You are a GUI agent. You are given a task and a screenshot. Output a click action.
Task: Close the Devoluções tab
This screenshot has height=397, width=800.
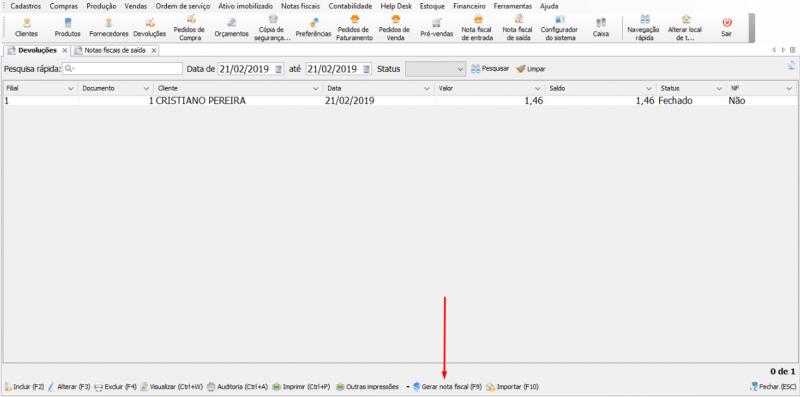pos(64,51)
